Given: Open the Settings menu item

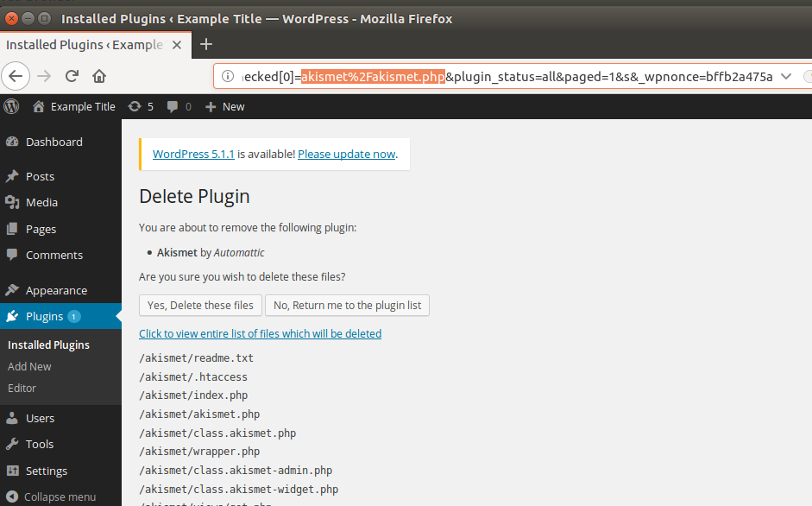Looking at the screenshot, I should click(x=47, y=471).
